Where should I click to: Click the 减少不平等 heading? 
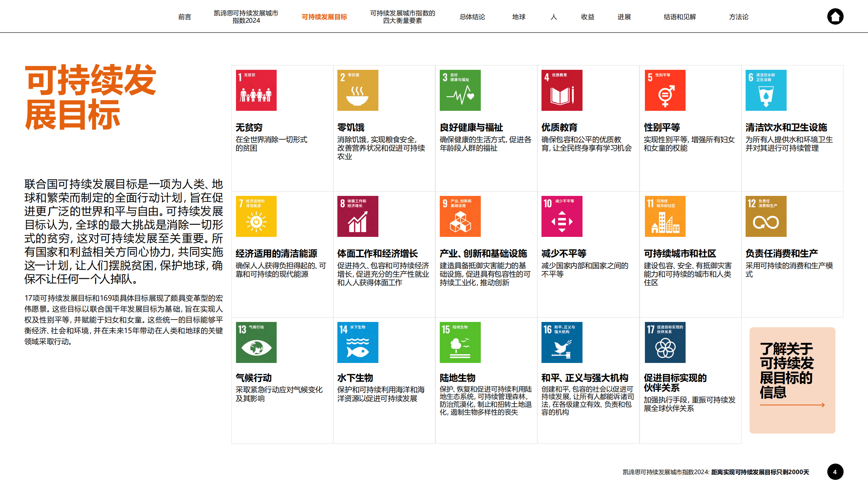pyautogui.click(x=564, y=253)
